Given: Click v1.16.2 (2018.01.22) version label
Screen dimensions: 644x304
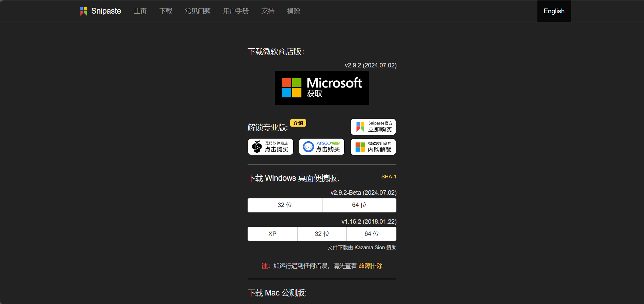Looking at the screenshot, I should (369, 222).
